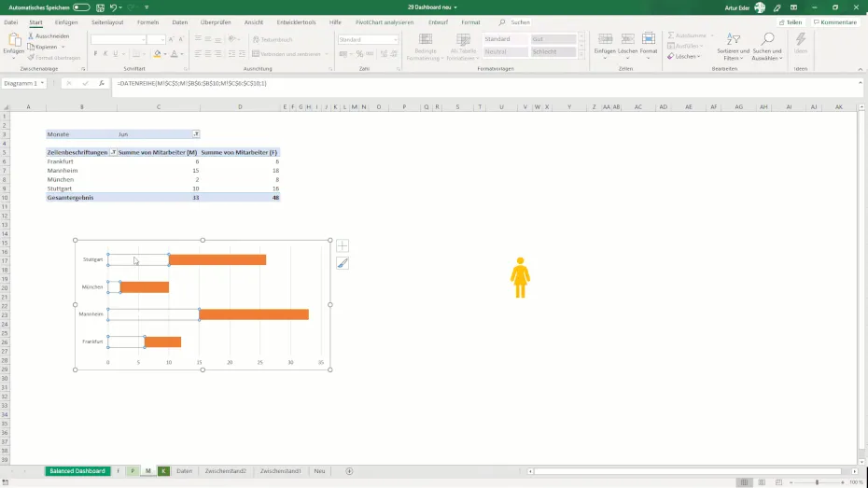868x488 pixels.
Task: Click the chart elements plus icon
Action: click(343, 245)
